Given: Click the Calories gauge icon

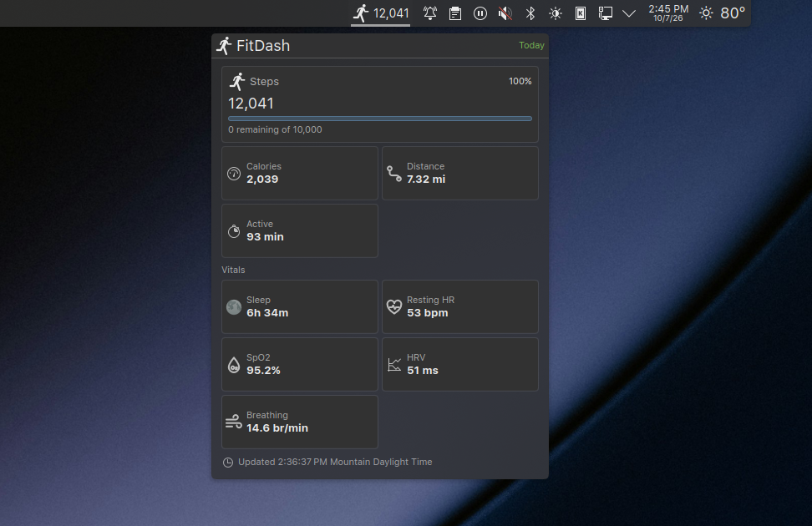Looking at the screenshot, I should (234, 174).
